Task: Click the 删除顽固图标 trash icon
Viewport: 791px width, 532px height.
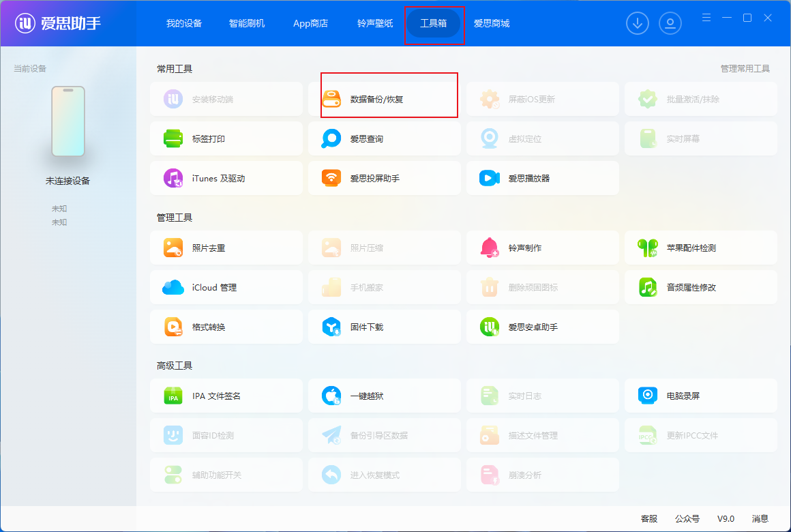Action: 490,287
